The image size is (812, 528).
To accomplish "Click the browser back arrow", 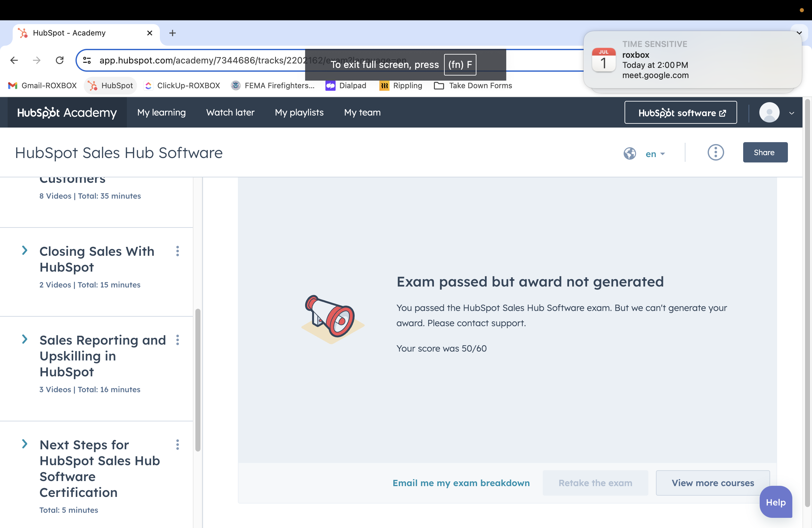I will coord(14,60).
